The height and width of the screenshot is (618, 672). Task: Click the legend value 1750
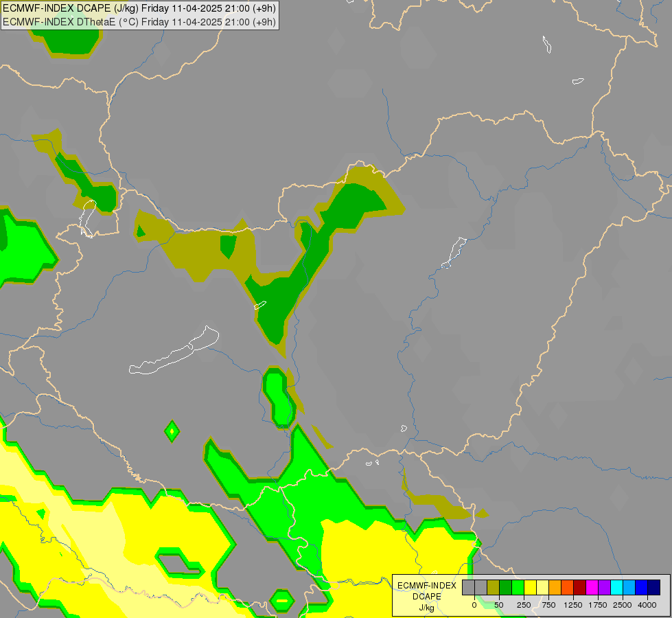point(598,605)
